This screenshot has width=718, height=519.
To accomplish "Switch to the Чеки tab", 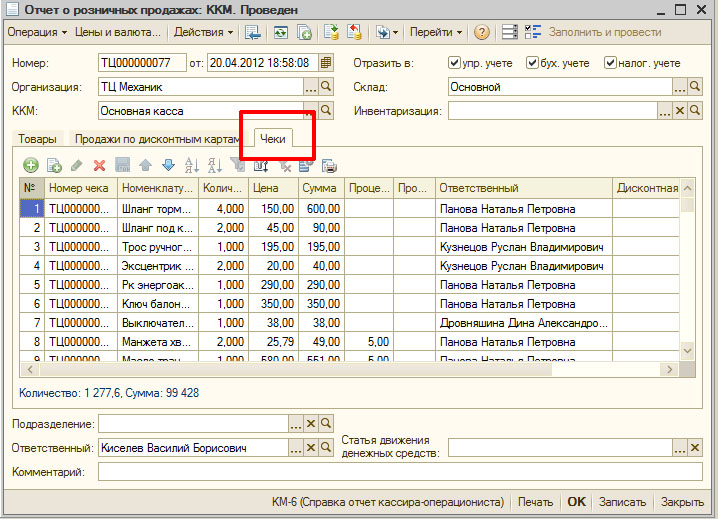I will [x=273, y=139].
